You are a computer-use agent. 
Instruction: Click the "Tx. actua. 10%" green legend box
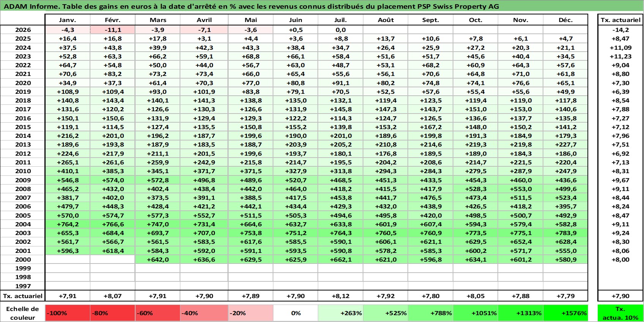[620, 313]
